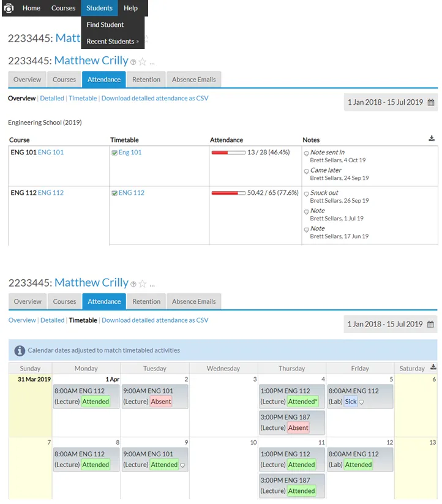Click the calendar icon in the date range above the timetable calendar
Screen dimensions: 442x504
click(x=430, y=324)
